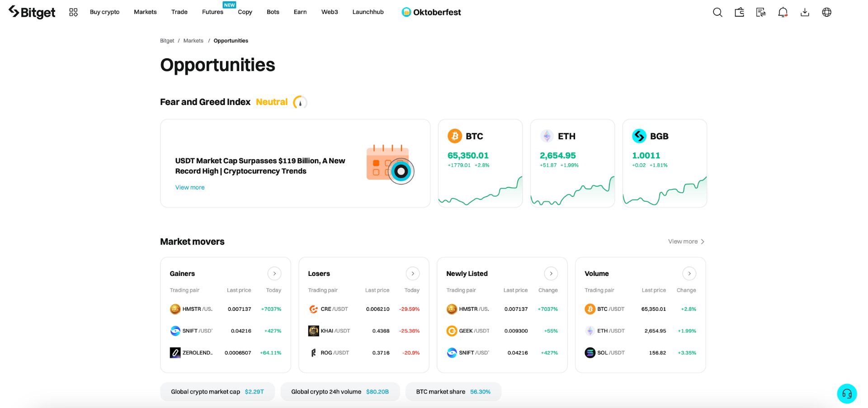Viewport: 868px width, 408px height.
Task: Open the search magnifier icon
Action: pos(717,12)
